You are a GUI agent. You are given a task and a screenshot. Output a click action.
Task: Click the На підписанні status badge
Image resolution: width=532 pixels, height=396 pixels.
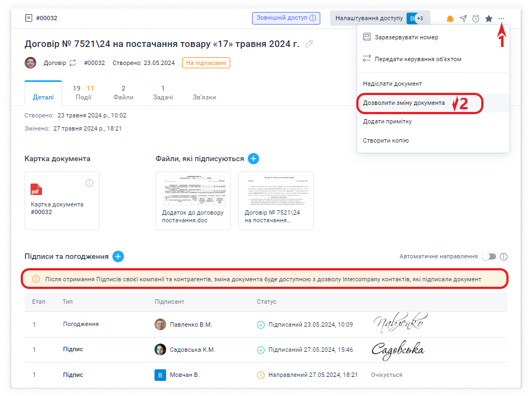[x=206, y=63]
